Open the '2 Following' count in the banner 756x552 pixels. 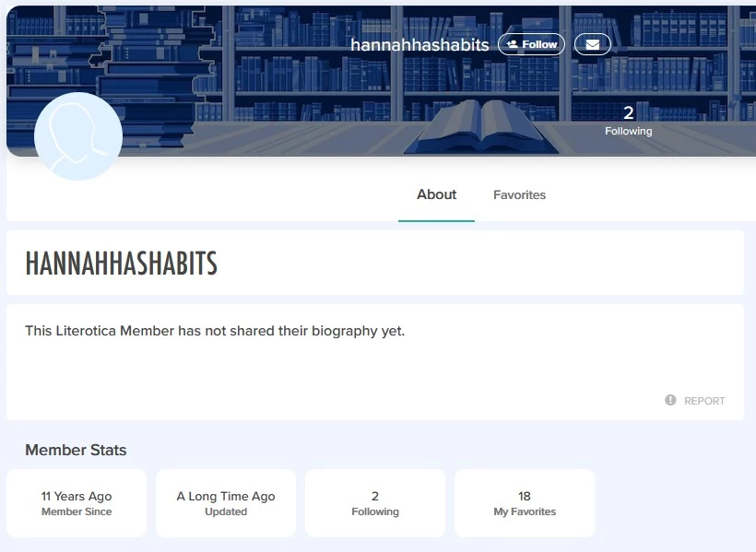(x=628, y=120)
